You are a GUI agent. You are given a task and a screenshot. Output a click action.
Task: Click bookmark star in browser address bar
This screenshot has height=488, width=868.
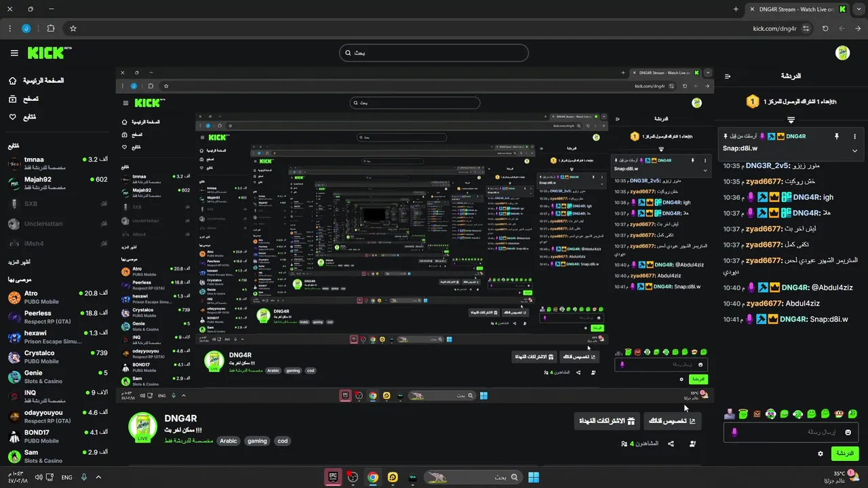click(x=73, y=28)
